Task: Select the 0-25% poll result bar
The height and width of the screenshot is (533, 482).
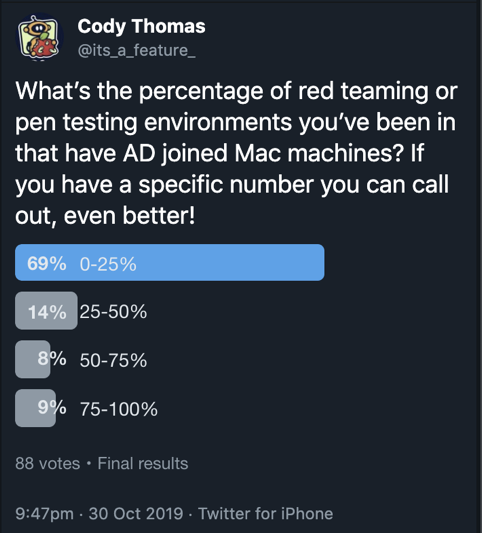Action: [x=170, y=262]
